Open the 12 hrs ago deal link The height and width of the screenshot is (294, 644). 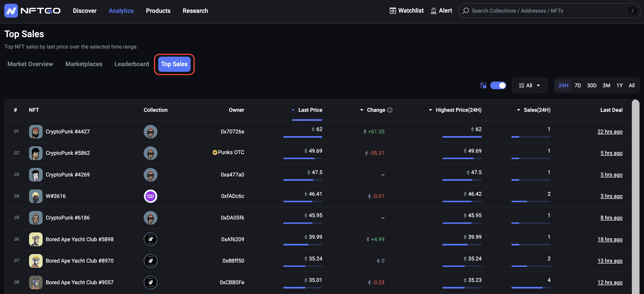tap(610, 283)
